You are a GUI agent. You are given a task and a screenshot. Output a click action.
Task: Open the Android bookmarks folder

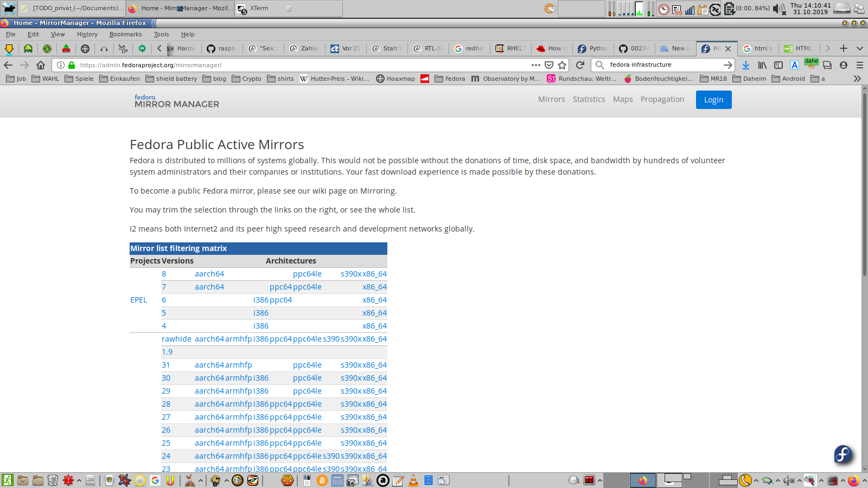pos(788,79)
